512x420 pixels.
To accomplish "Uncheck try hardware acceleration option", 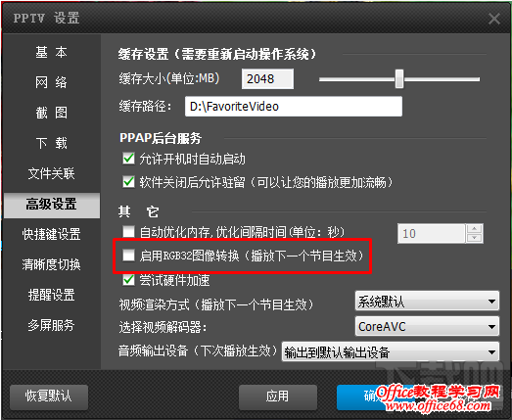I will (128, 280).
